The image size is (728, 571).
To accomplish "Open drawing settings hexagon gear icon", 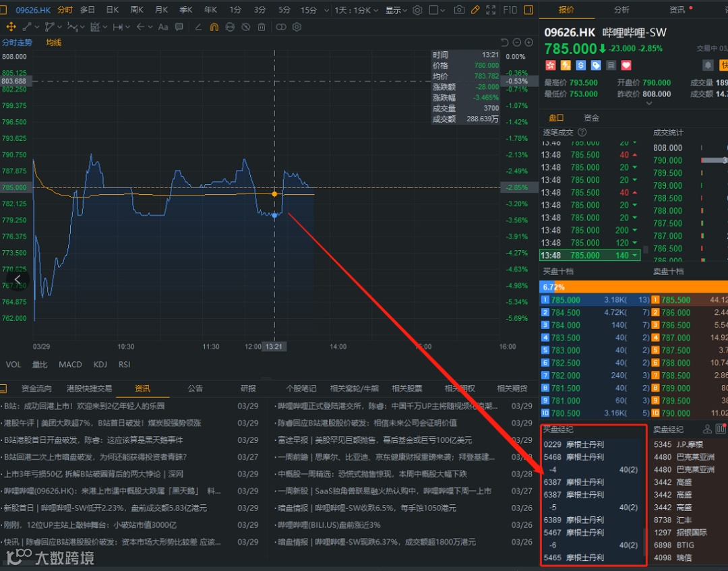I will pos(297,28).
